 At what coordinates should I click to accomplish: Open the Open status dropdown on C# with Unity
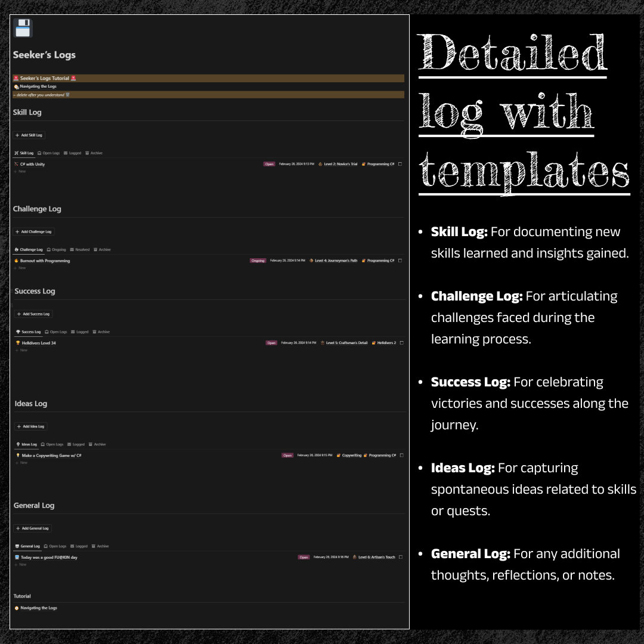point(271,164)
